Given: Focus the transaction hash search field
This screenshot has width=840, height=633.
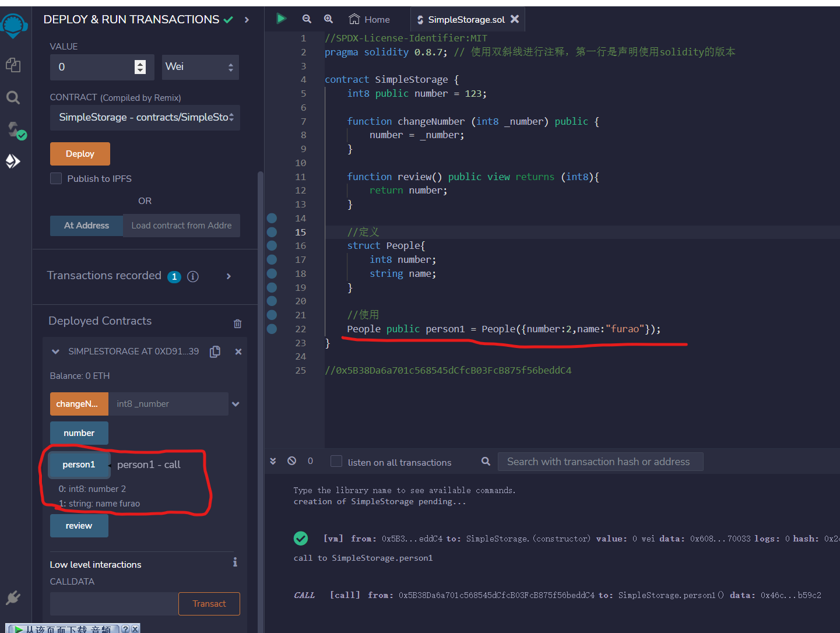Looking at the screenshot, I should click(600, 462).
